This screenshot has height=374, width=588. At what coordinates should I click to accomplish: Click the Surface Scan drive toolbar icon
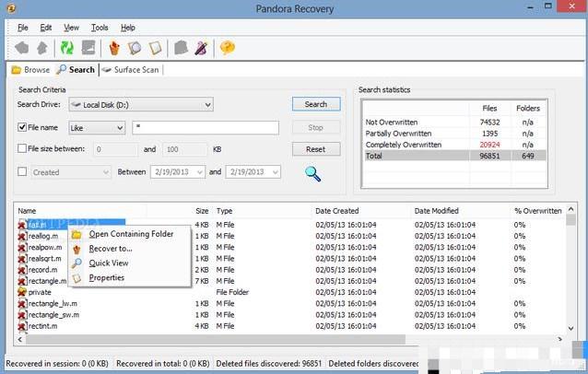[88, 48]
